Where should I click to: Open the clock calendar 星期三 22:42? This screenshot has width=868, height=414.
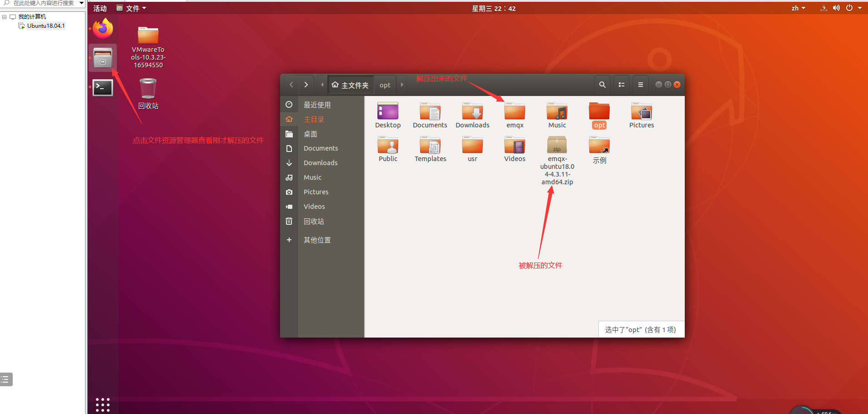(x=494, y=8)
